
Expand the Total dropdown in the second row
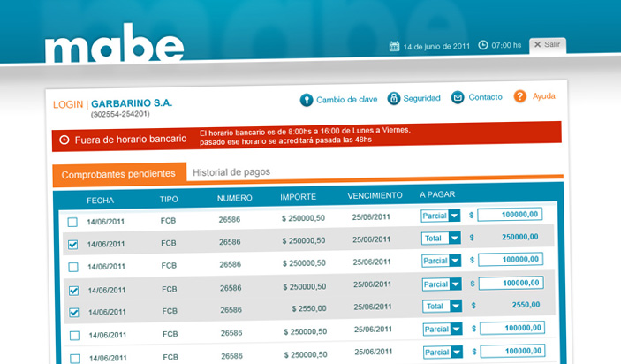[x=455, y=238]
